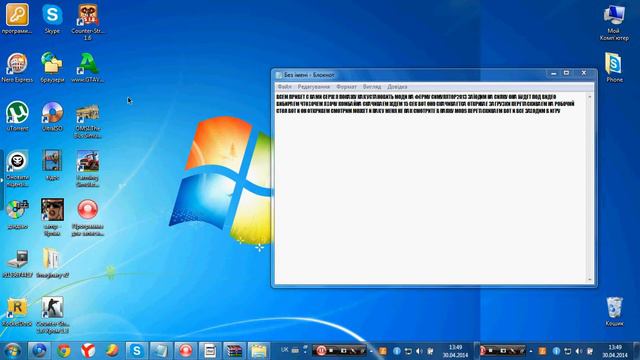Open the skull face icon shortcut
The width and height of the screenshot is (640, 360).
coord(17,169)
